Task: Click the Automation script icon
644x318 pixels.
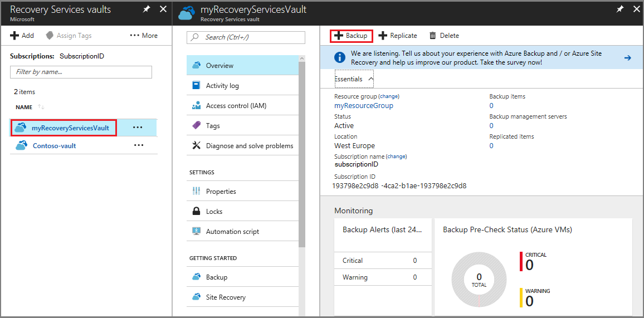Action: (196, 232)
